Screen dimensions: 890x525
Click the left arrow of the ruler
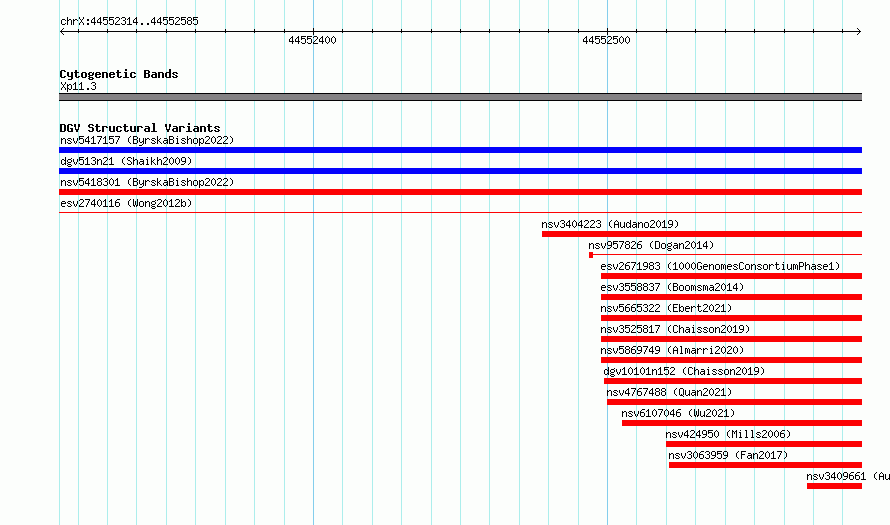tap(62, 31)
